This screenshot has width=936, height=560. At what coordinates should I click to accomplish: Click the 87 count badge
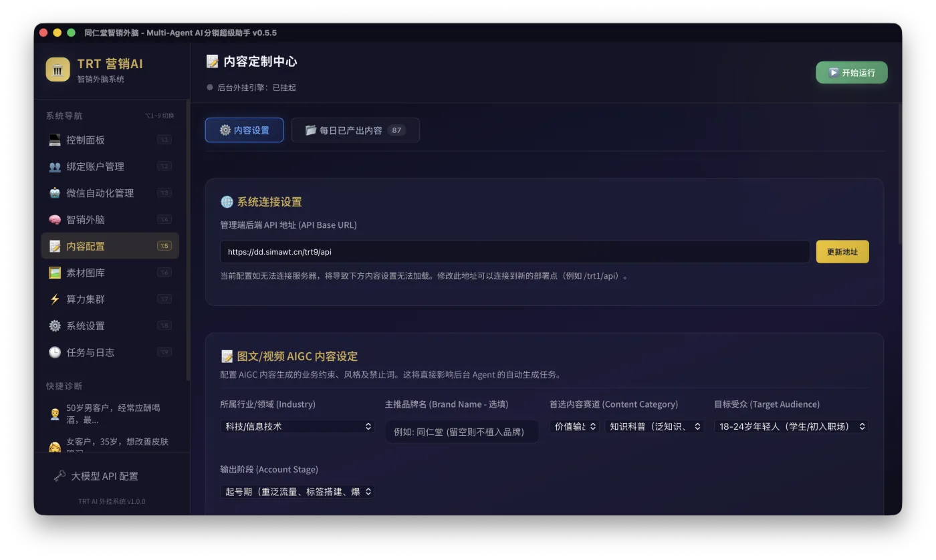tap(396, 130)
